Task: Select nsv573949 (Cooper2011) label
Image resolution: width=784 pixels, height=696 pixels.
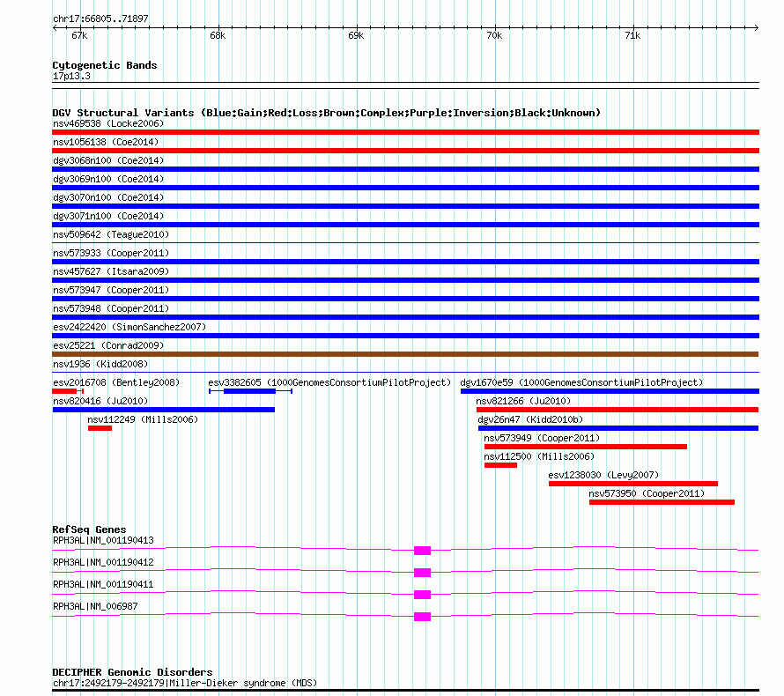Action: tap(542, 438)
